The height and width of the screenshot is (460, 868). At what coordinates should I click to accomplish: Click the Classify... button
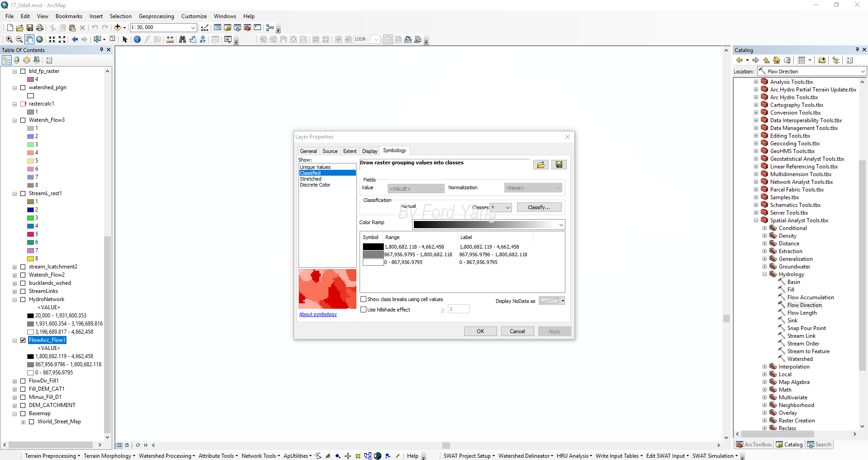point(539,207)
